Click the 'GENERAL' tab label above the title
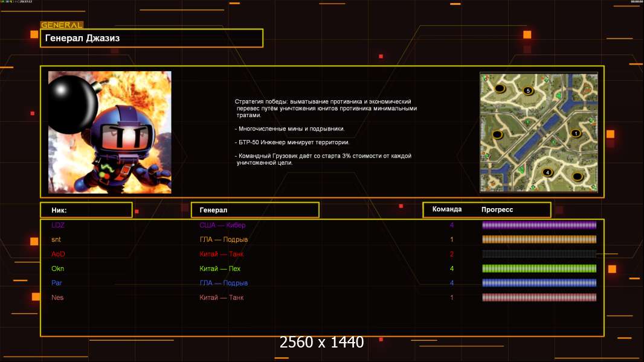The image size is (644, 362). point(62,25)
